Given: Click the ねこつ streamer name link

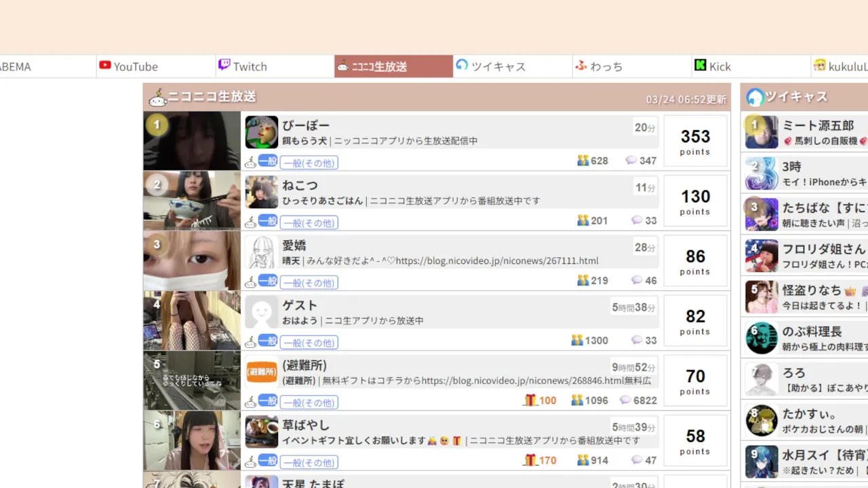Looking at the screenshot, I should (x=300, y=185).
